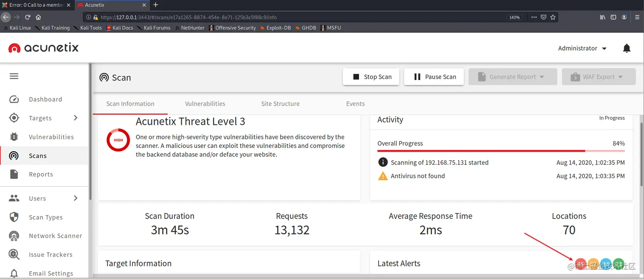Viewport: 644px width, 279px height.
Task: Close the Error: 0 Call browser tab
Action: point(69,5)
